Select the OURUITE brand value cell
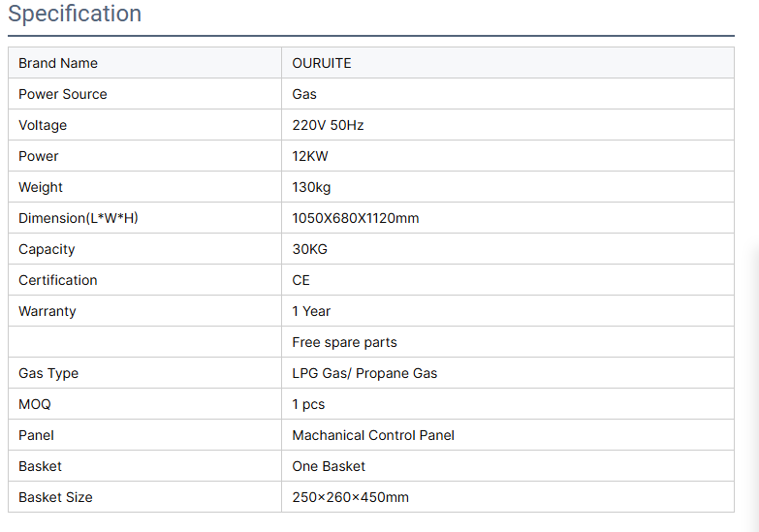This screenshot has width=759, height=532. pyautogui.click(x=322, y=63)
